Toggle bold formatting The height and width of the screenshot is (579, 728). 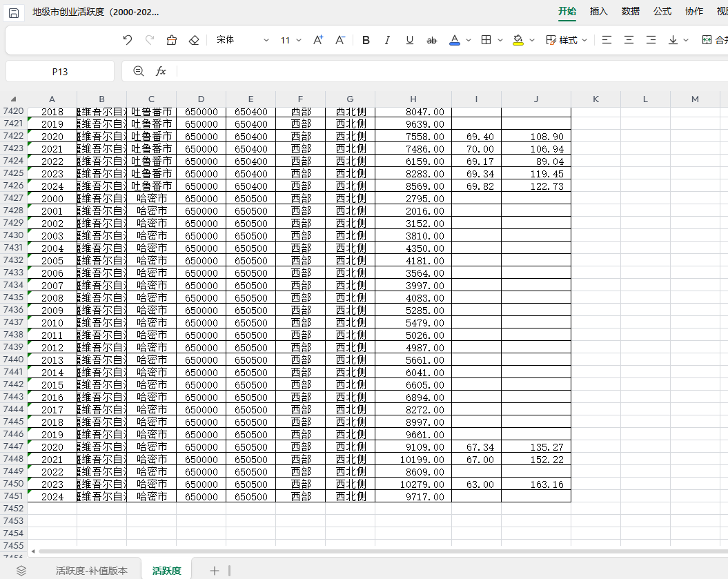click(366, 40)
